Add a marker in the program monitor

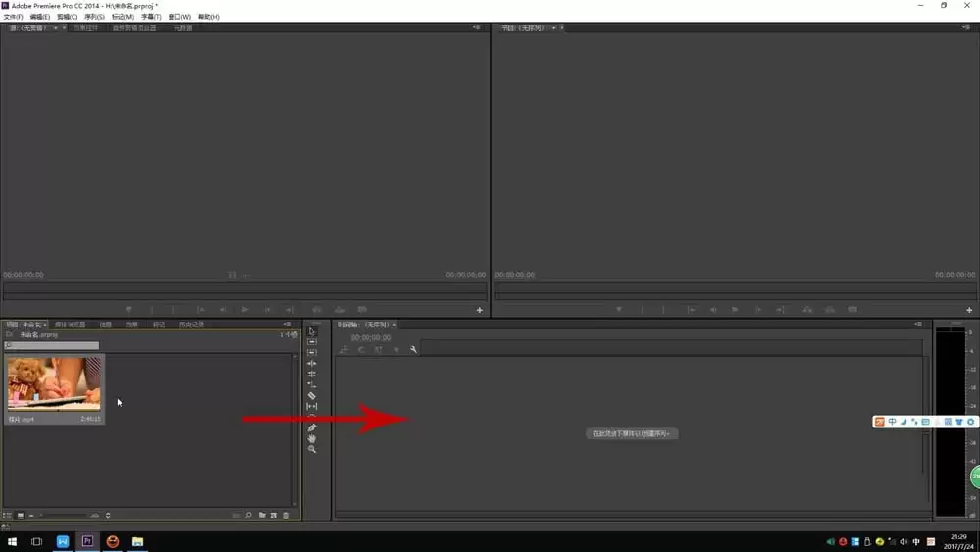(619, 310)
